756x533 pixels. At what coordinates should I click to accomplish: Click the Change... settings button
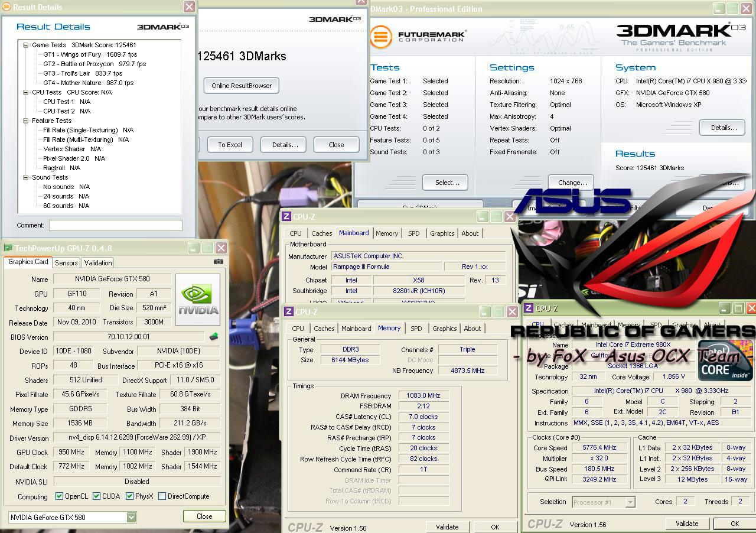572,183
